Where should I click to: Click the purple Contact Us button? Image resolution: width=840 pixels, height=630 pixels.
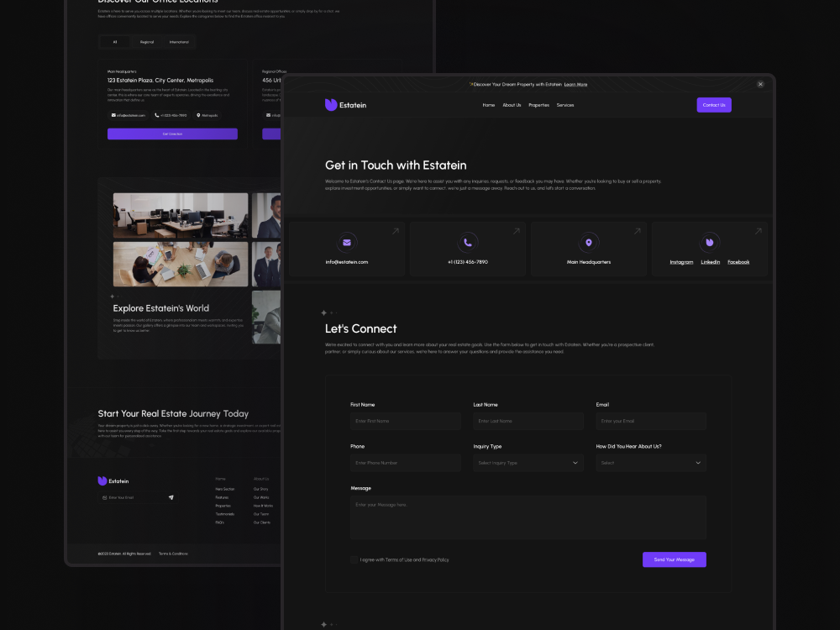pyautogui.click(x=713, y=105)
